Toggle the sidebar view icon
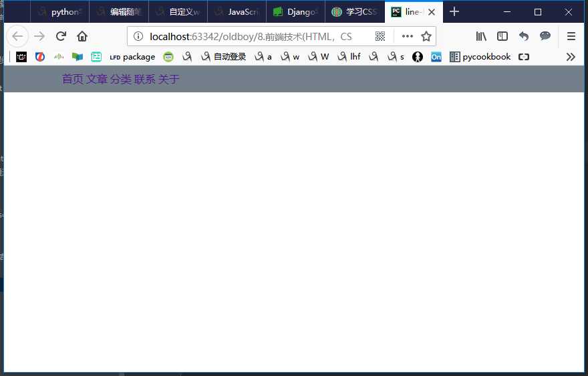Image resolution: width=588 pixels, height=376 pixels. click(502, 36)
